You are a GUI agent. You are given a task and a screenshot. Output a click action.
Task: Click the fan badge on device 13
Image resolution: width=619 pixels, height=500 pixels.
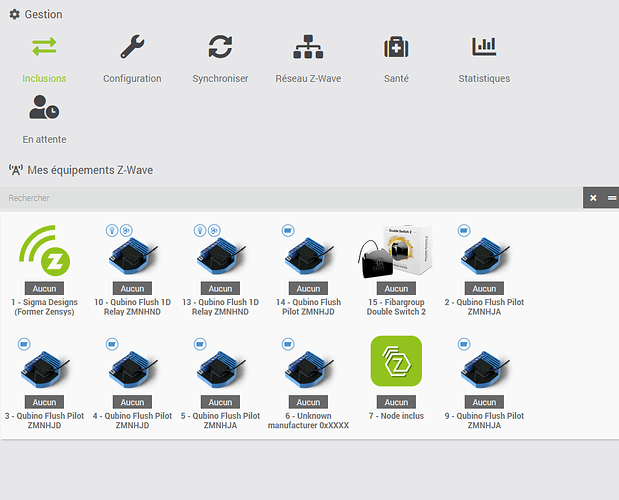point(214,230)
